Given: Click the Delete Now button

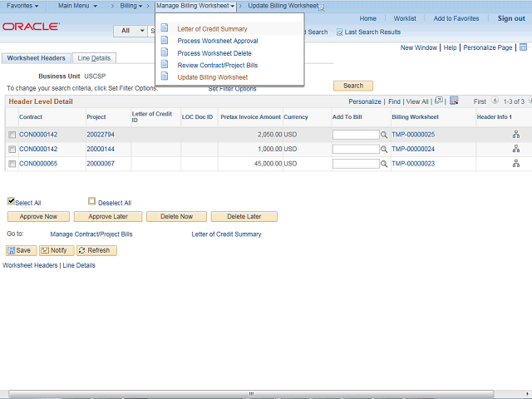Looking at the screenshot, I should (x=176, y=217).
